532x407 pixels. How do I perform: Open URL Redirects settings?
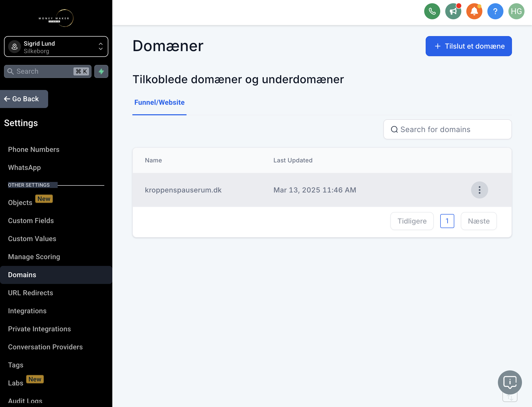click(31, 293)
